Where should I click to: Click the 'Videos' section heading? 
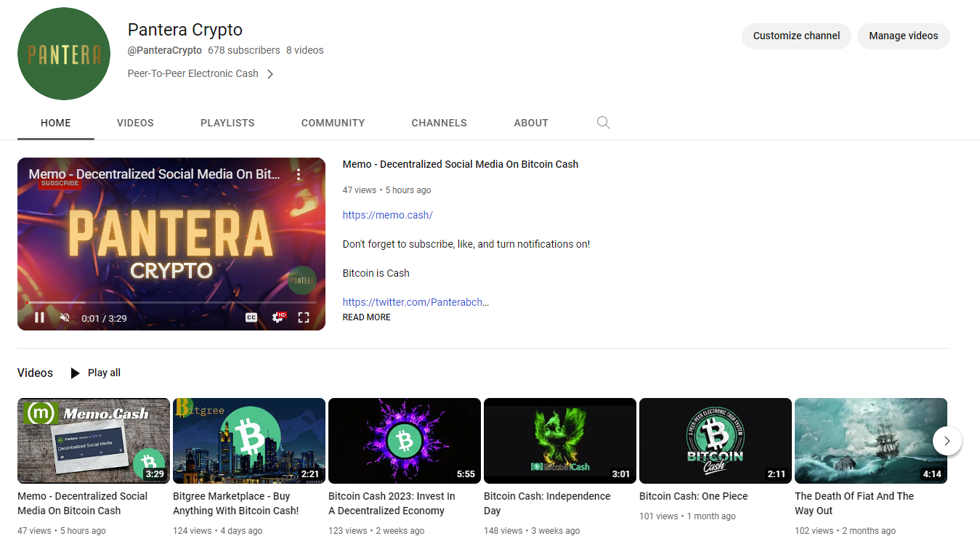[35, 373]
